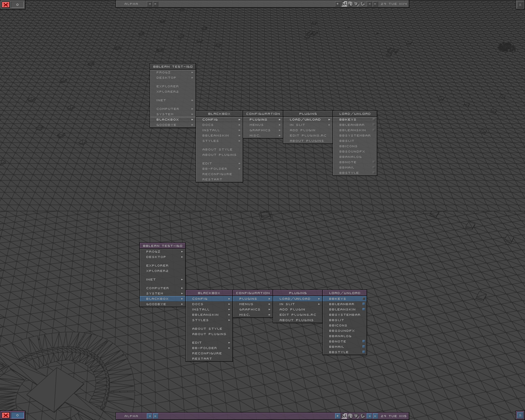This screenshot has width=525, height=420.
Task: Select Add Plugin in the purple Plugins menu
Action: click(298, 309)
